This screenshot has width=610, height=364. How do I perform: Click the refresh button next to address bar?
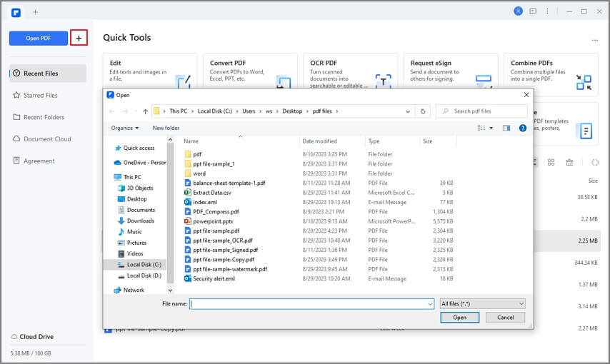(423, 111)
